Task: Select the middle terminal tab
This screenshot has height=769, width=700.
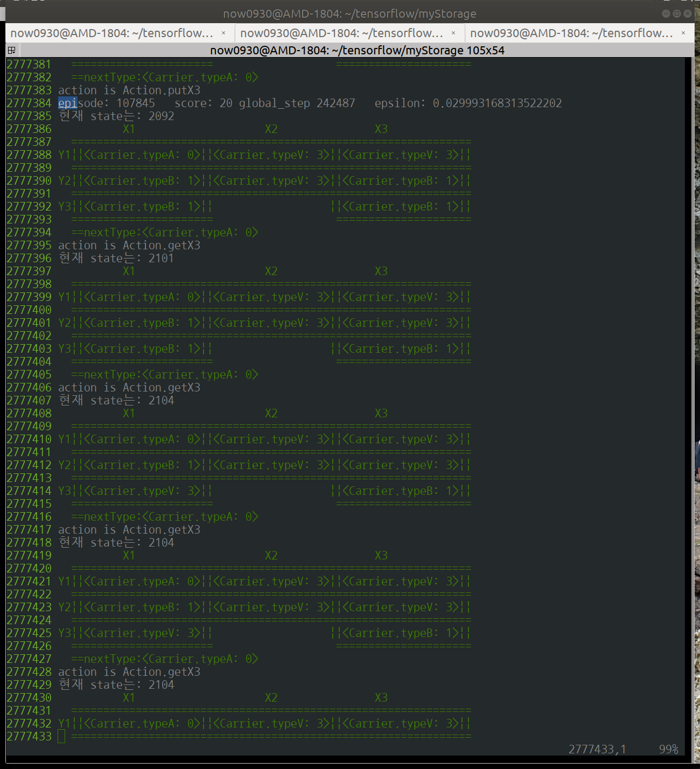Action: [x=341, y=33]
